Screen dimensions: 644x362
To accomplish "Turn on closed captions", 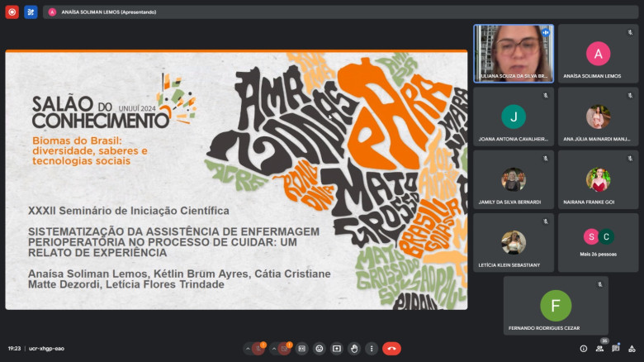I will tap(302, 349).
